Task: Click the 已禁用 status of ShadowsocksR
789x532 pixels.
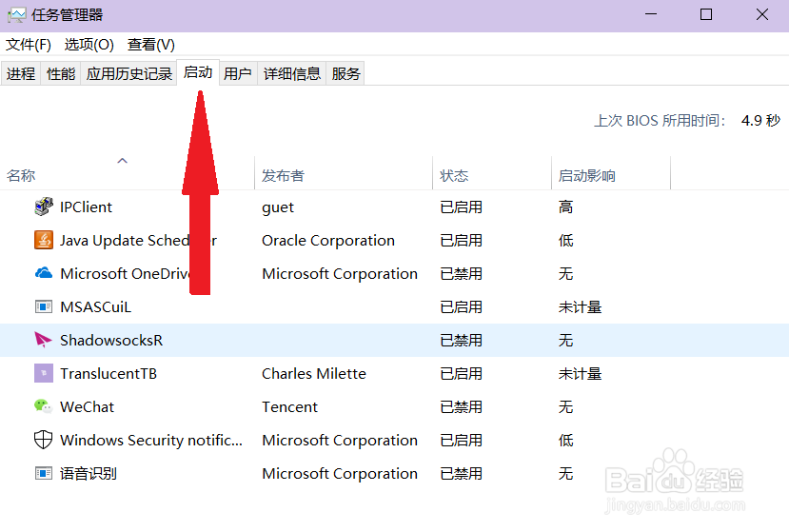Action: [461, 340]
